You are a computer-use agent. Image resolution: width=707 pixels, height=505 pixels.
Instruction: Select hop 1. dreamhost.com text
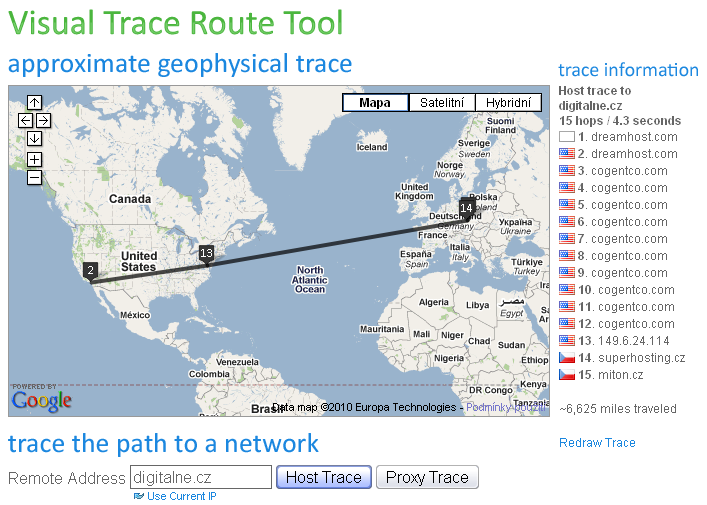tap(628, 137)
